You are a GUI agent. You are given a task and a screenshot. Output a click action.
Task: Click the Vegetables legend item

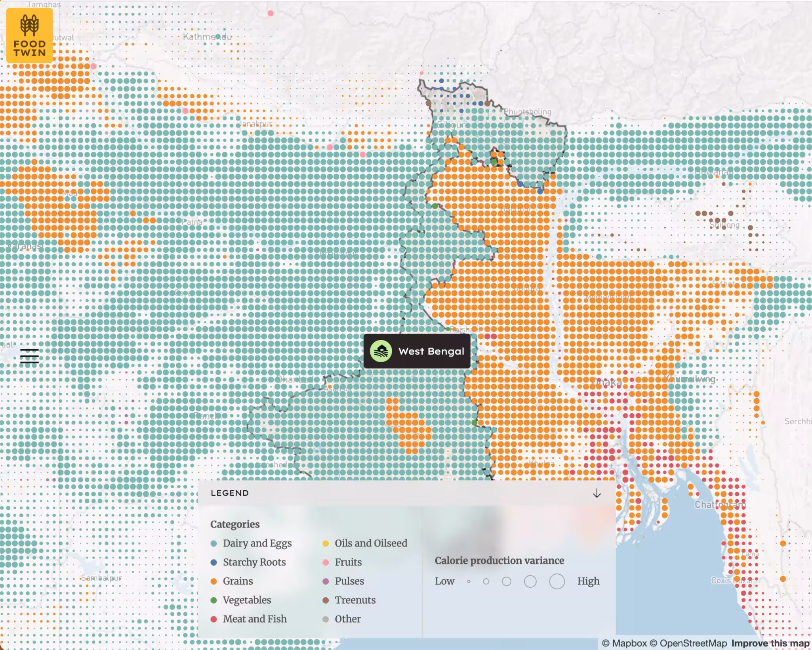pyautogui.click(x=247, y=600)
